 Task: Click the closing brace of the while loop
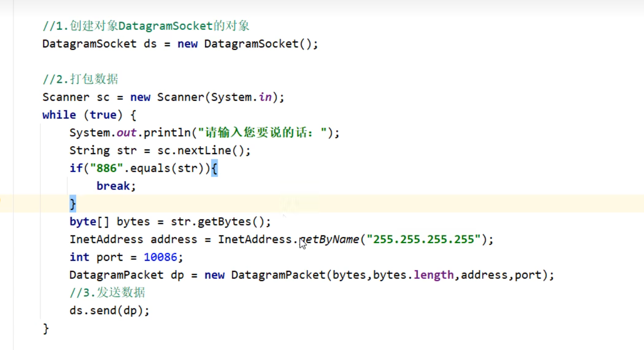coord(46,328)
